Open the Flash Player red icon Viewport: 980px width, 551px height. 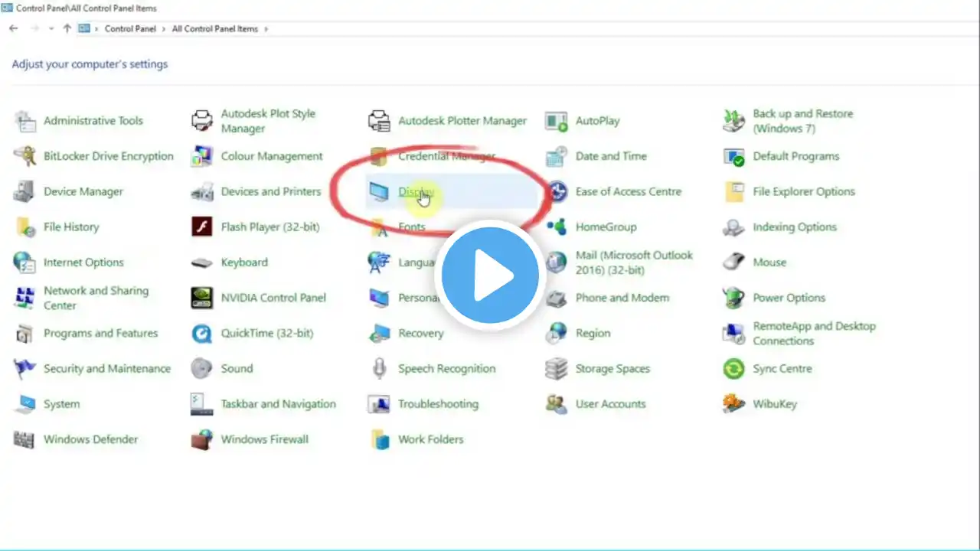pos(202,227)
